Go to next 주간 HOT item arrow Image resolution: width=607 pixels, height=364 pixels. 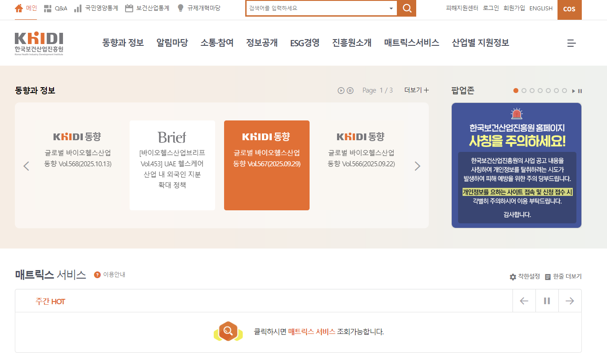[570, 301]
